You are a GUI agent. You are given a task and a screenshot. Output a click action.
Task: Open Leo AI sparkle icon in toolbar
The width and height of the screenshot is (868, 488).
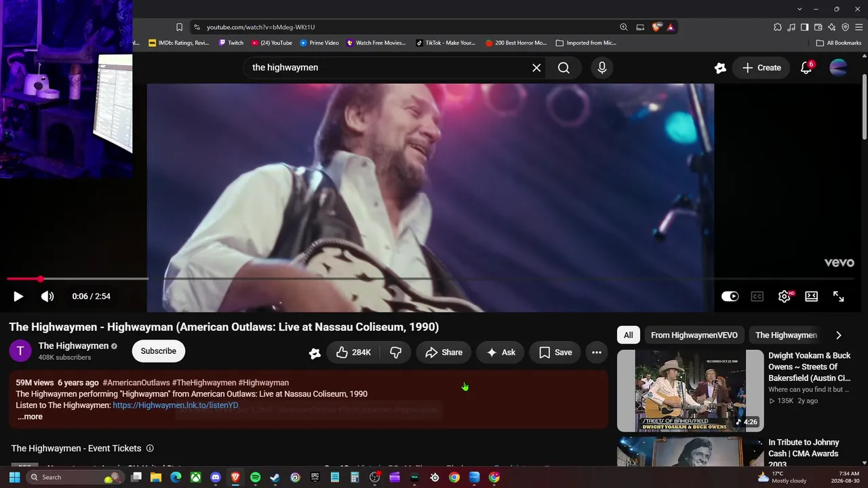point(831,27)
